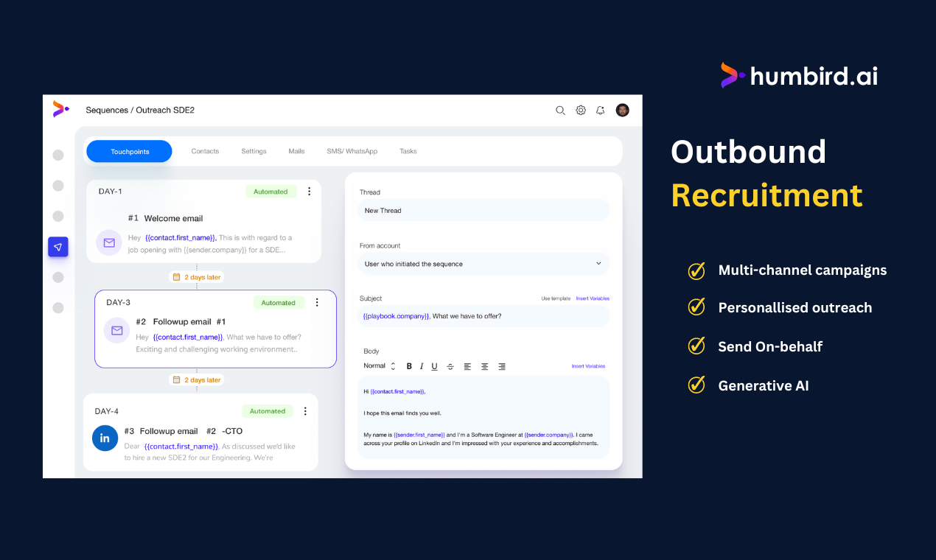Apply bold formatting in the email body
The height and width of the screenshot is (560, 936).
(x=409, y=366)
